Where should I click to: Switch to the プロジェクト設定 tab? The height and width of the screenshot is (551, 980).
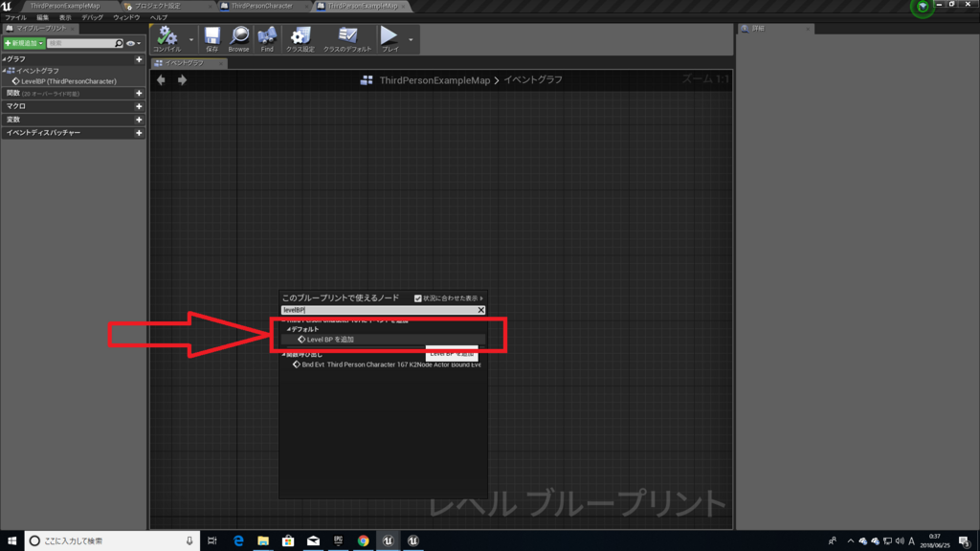coord(158,6)
